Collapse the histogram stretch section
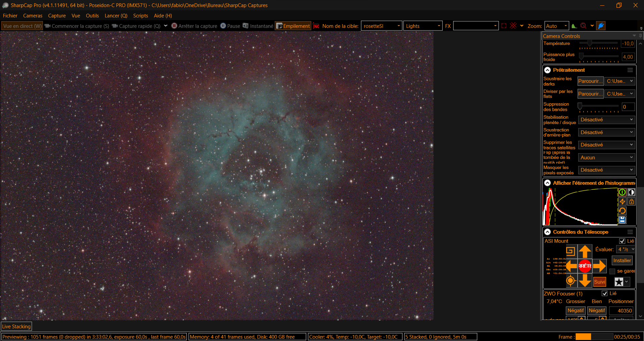This screenshot has height=341, width=644. tap(547, 183)
